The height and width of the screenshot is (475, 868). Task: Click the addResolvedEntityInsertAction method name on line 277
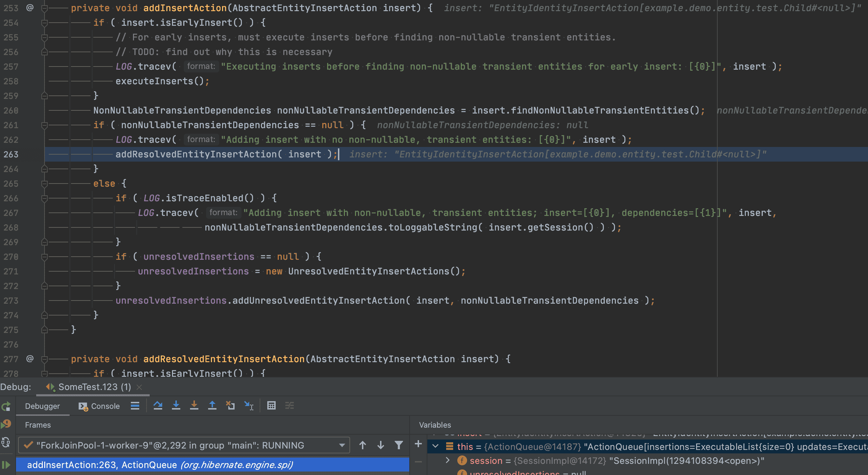click(224, 359)
